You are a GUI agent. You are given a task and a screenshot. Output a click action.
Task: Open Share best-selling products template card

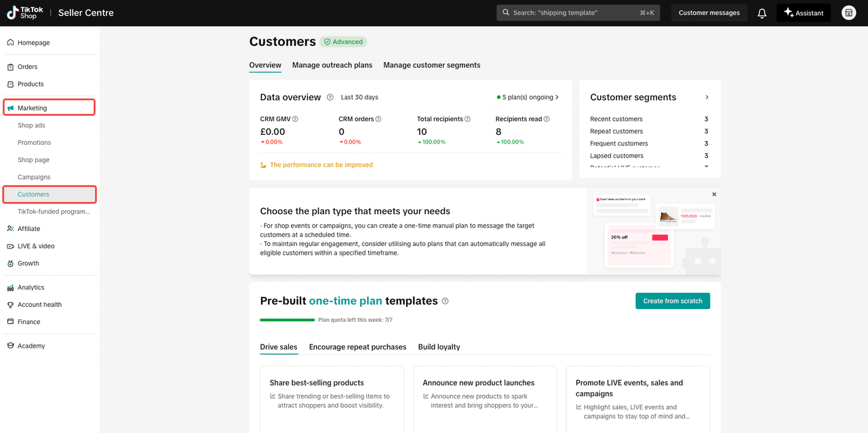pos(332,400)
